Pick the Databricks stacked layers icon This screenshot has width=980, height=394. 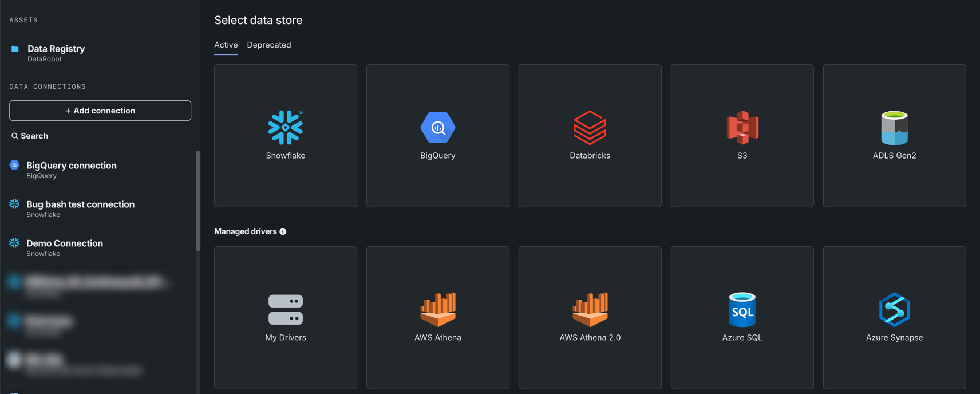coord(590,127)
